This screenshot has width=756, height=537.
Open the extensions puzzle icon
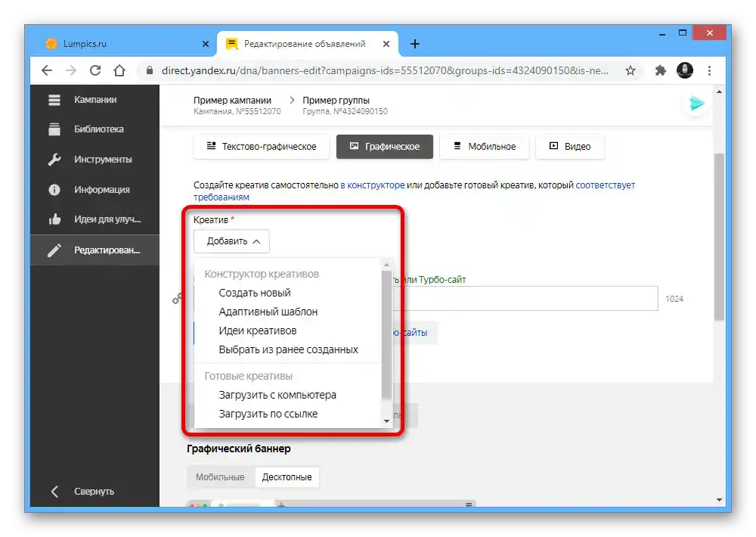660,71
